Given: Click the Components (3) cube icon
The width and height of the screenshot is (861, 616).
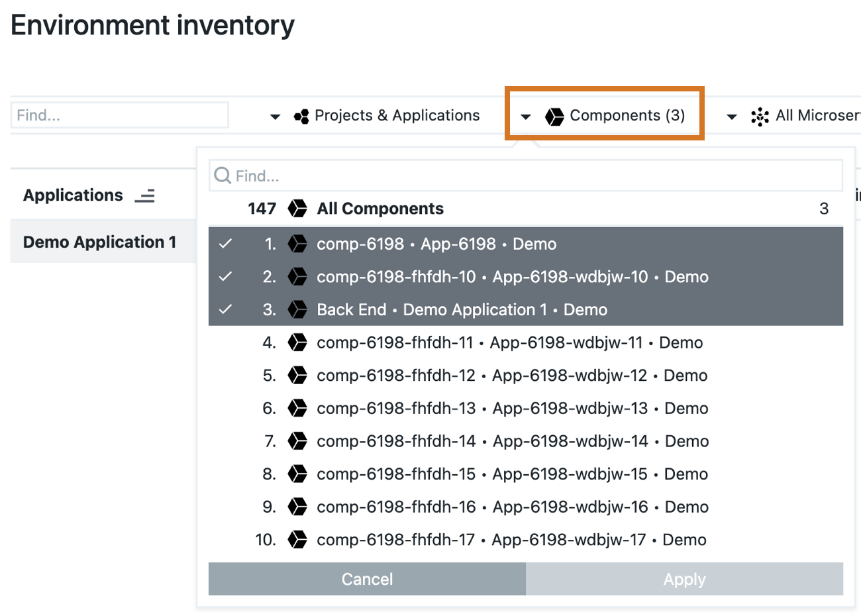Looking at the screenshot, I should 554,117.
